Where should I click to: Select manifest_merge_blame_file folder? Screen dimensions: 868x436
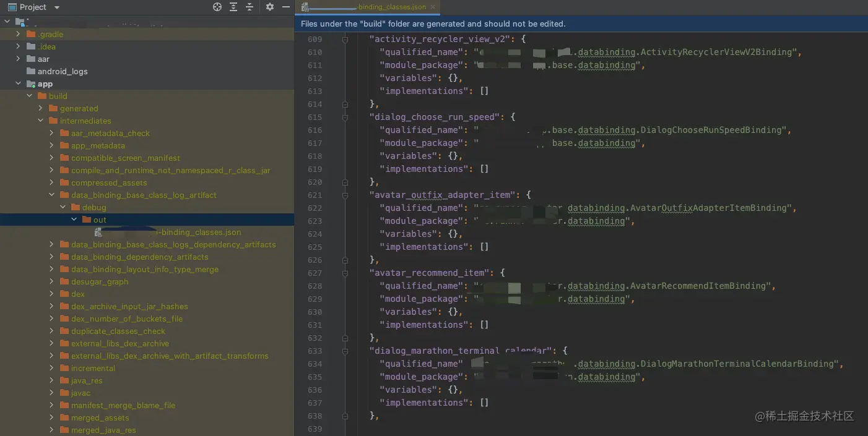123,405
